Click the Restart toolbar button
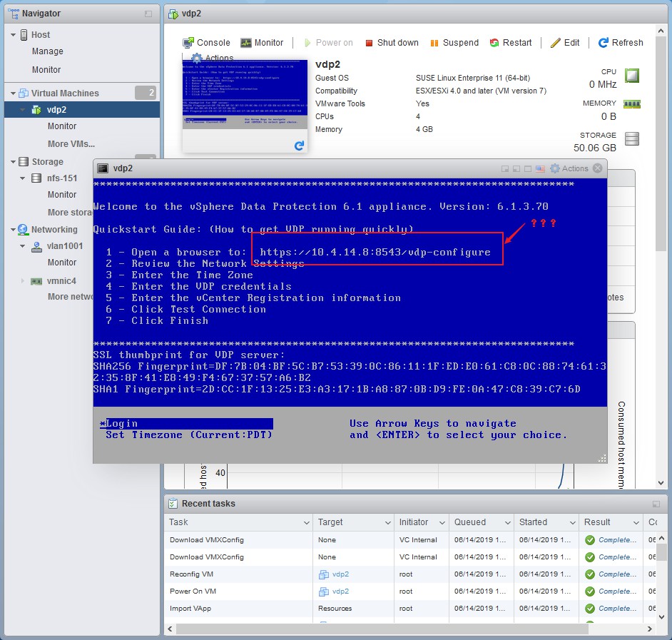Image resolution: width=672 pixels, height=640 pixels. coord(511,42)
